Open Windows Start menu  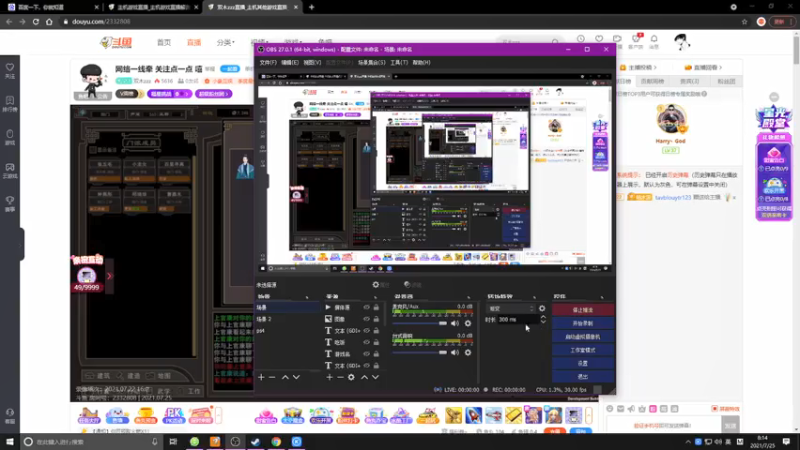(10, 442)
